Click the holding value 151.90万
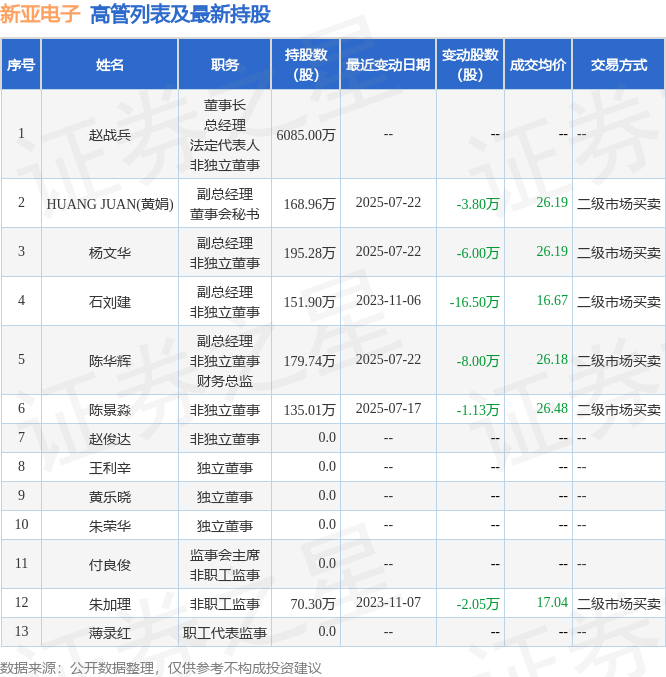This screenshot has width=666, height=677. [x=309, y=302]
